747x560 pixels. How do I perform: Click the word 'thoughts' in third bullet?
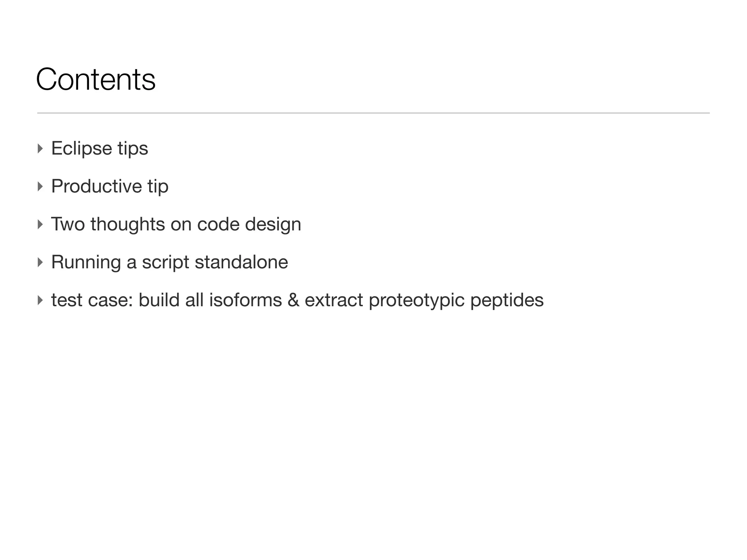tap(128, 225)
